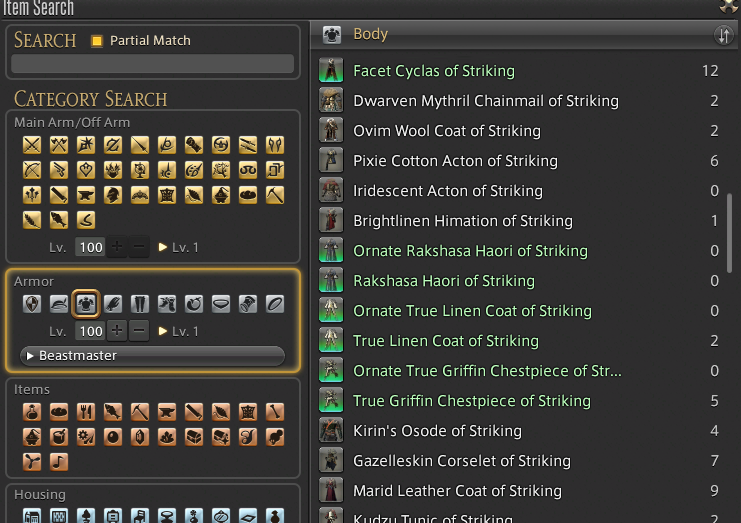
Task: Select the Earrings accessory icon
Action: (x=194, y=304)
